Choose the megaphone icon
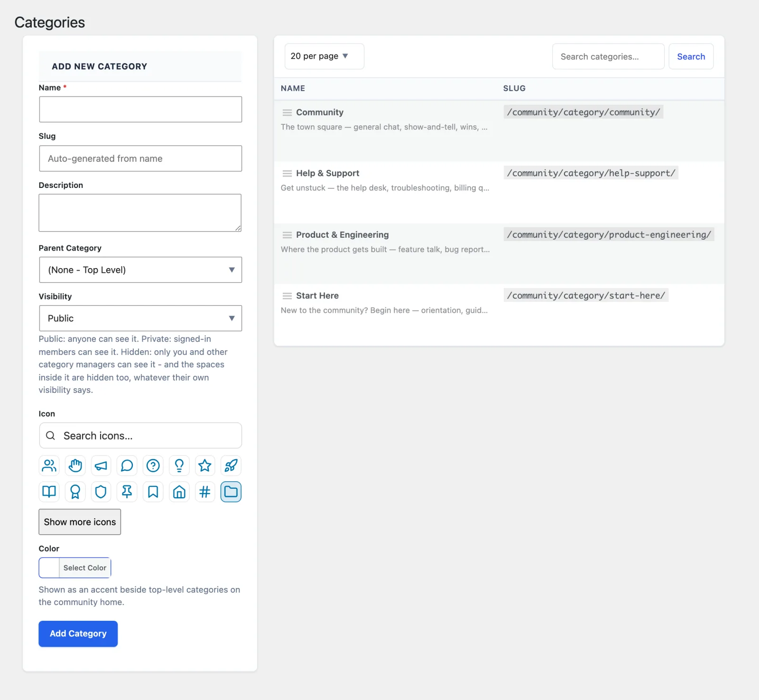 (101, 466)
